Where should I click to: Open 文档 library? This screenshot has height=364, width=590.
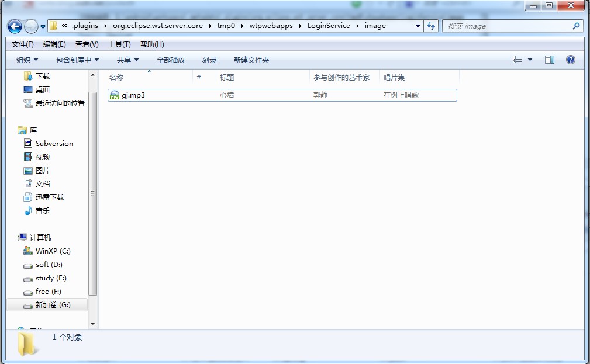(x=43, y=183)
